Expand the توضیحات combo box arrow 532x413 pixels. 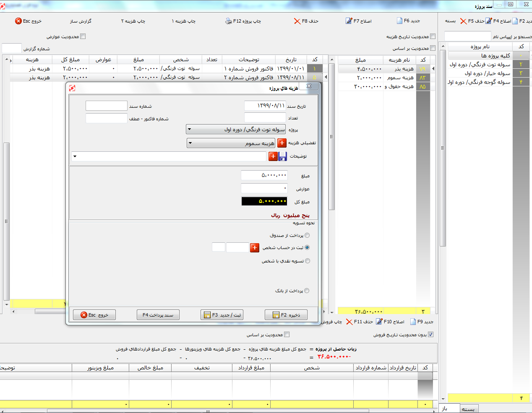click(75, 156)
